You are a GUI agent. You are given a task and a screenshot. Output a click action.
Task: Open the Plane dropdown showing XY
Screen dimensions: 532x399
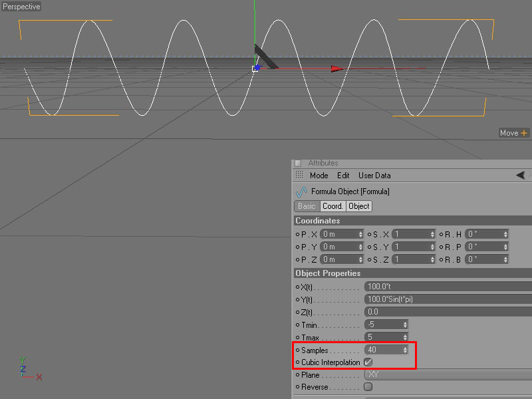pos(448,374)
